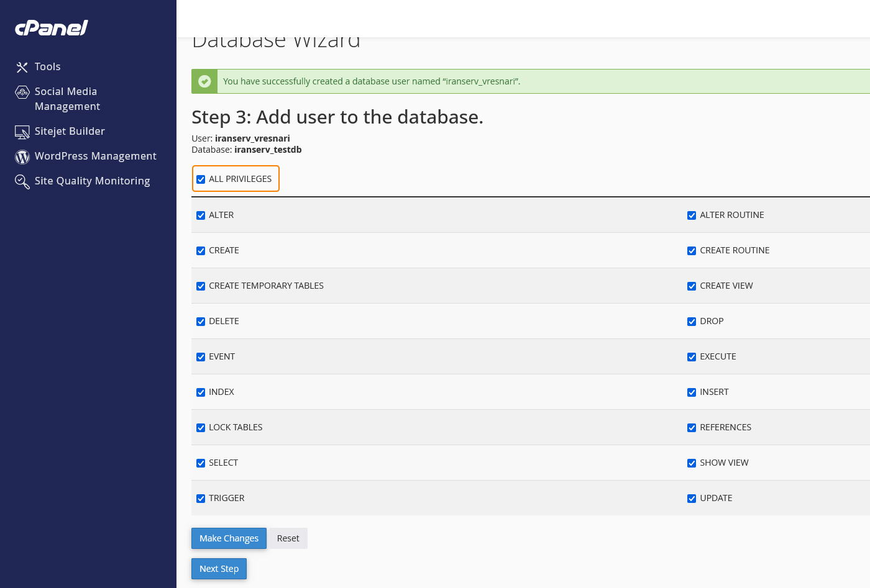870x588 pixels.
Task: Click the Social Media Management icon
Action: pos(22,93)
